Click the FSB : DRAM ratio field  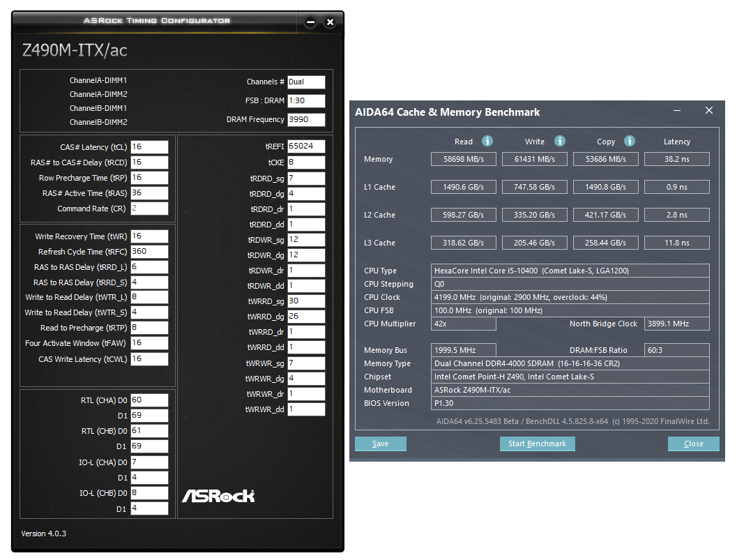tap(306, 100)
